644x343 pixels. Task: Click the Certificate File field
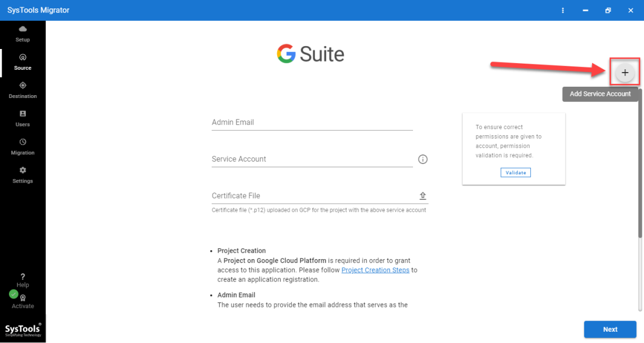click(x=320, y=196)
